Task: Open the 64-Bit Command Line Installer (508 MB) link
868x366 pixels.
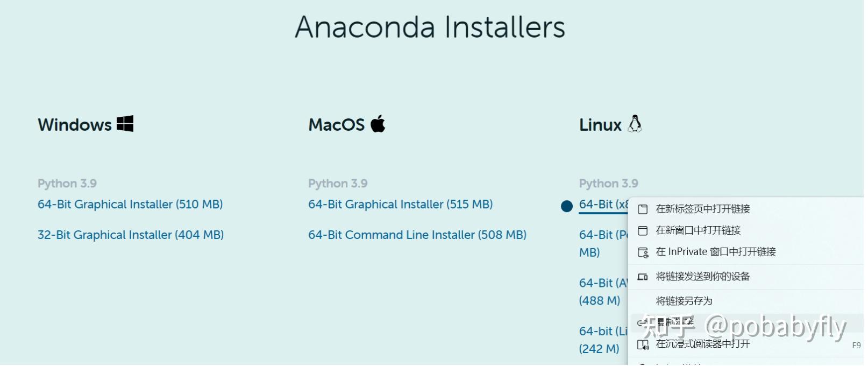Action: (x=417, y=234)
